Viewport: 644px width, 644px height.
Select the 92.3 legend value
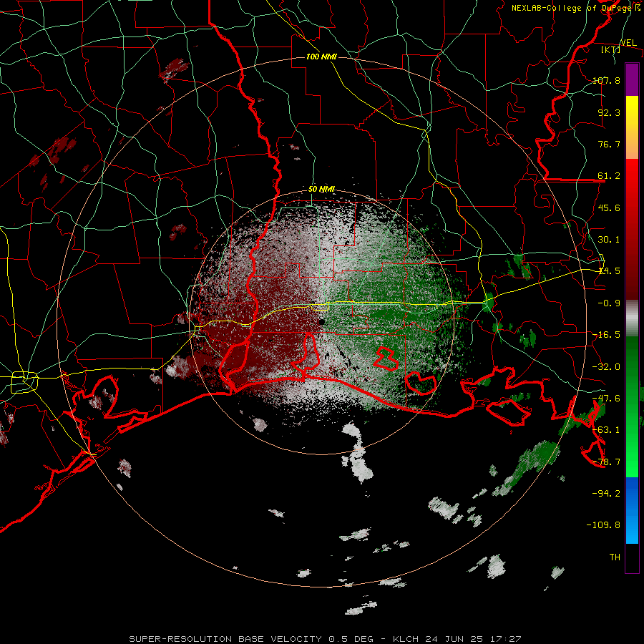(x=609, y=112)
